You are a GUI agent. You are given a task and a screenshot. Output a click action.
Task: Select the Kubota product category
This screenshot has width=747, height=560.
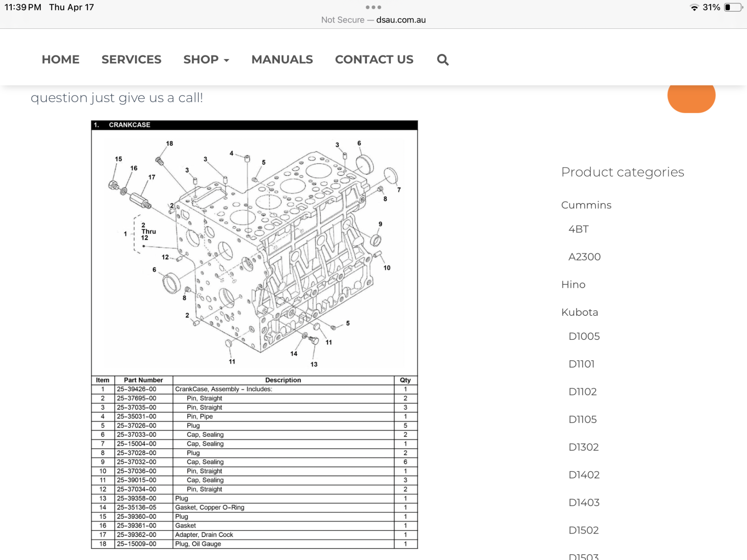coord(580,312)
